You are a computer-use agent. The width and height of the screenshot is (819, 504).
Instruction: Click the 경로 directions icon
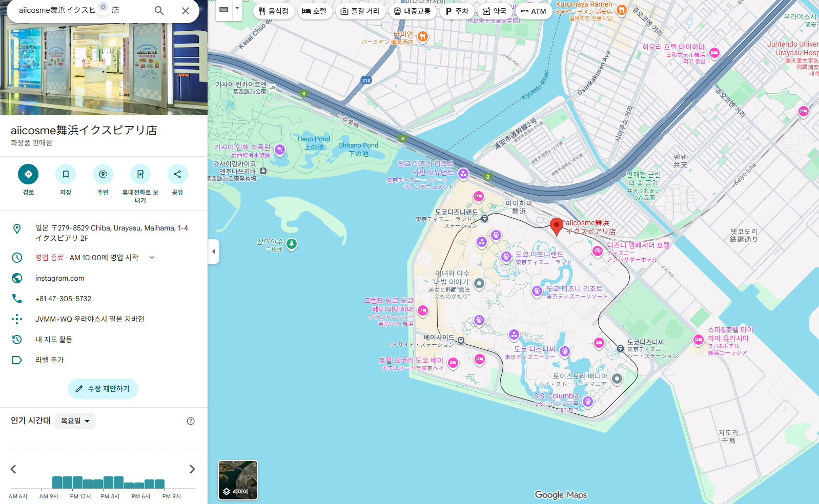pos(28,174)
